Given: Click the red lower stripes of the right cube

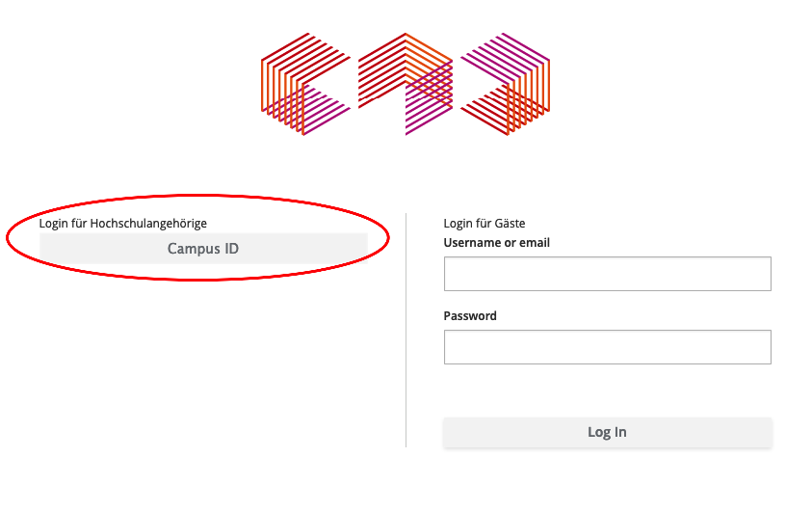Looking at the screenshot, I should (485, 110).
